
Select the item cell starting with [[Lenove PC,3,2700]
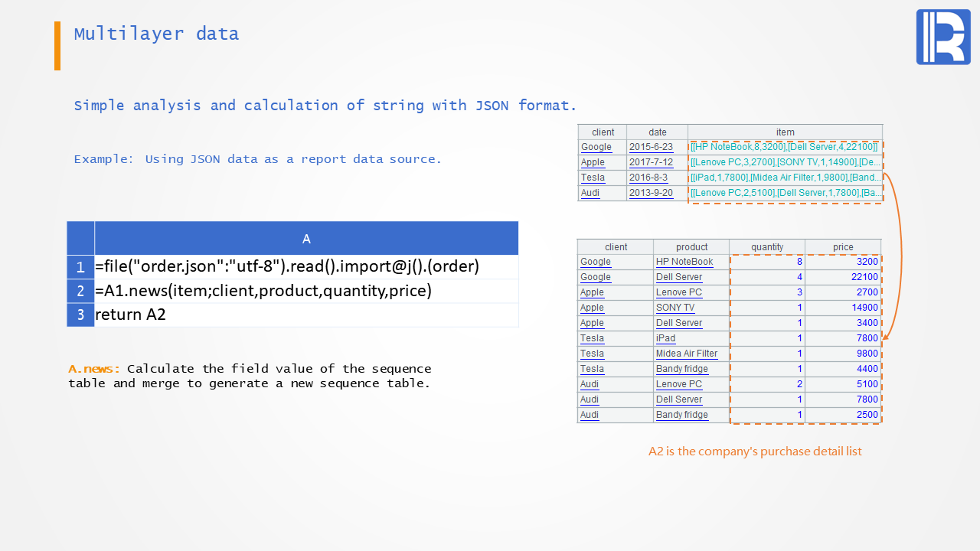click(x=785, y=162)
